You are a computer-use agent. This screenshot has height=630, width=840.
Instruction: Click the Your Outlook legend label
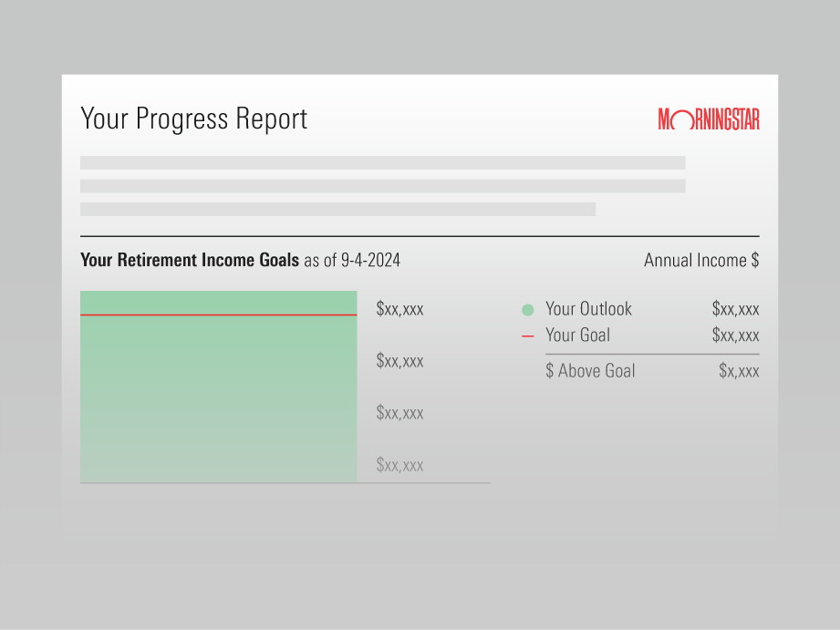click(588, 309)
